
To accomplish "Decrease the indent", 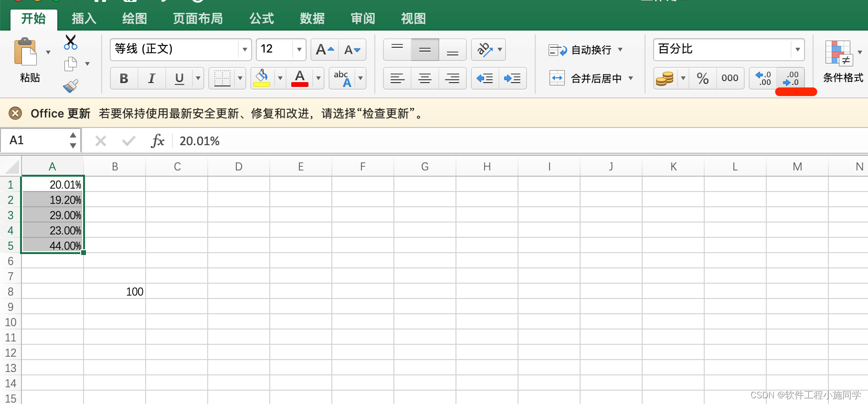I will [485, 78].
